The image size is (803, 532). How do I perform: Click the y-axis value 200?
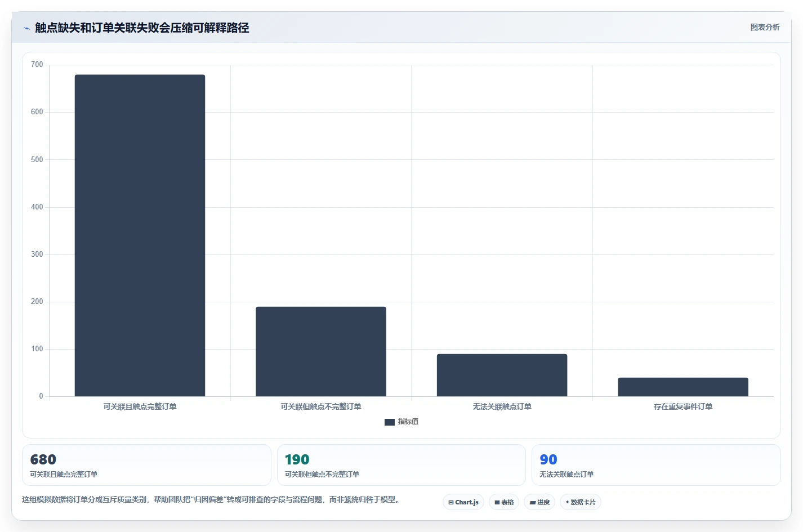(x=37, y=301)
